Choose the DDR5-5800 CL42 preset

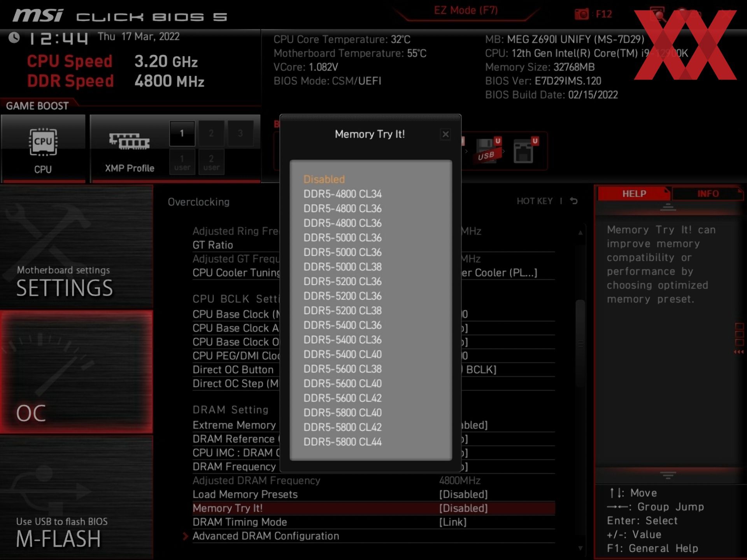pyautogui.click(x=342, y=427)
